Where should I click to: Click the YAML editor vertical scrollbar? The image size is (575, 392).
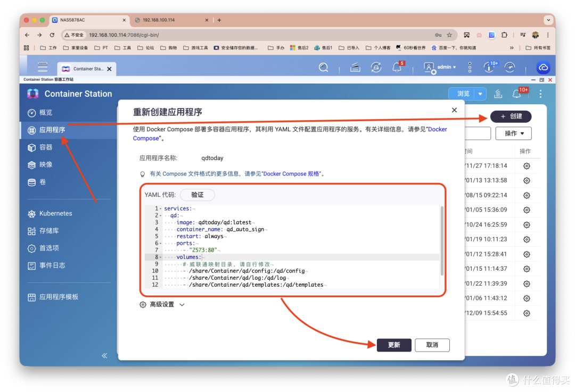click(x=442, y=241)
